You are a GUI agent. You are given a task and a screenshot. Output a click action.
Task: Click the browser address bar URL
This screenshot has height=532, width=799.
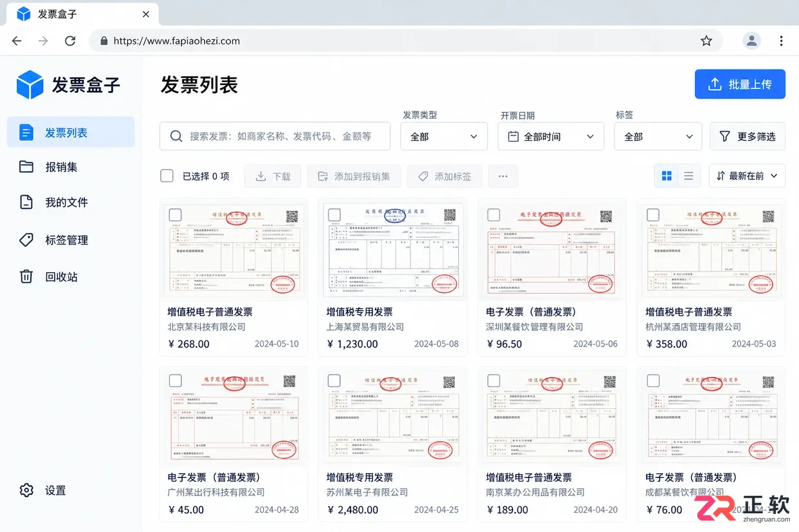pos(177,41)
